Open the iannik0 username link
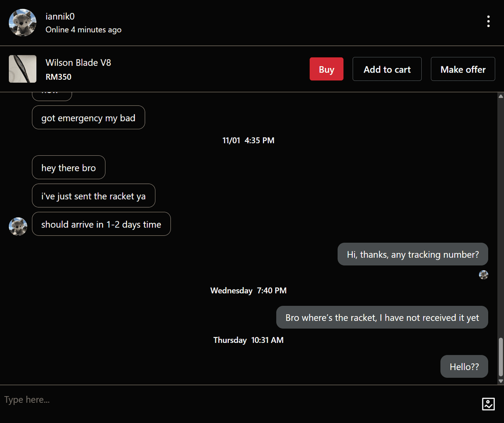The width and height of the screenshot is (504, 423). point(60,16)
